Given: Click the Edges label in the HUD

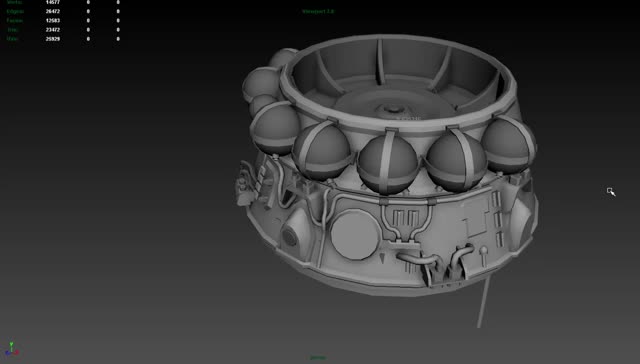Looking at the screenshot, I should [x=15, y=11].
